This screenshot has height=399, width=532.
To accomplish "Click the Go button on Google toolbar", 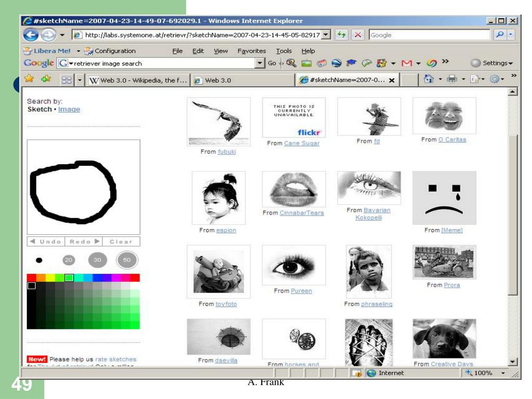I will coord(272,63).
